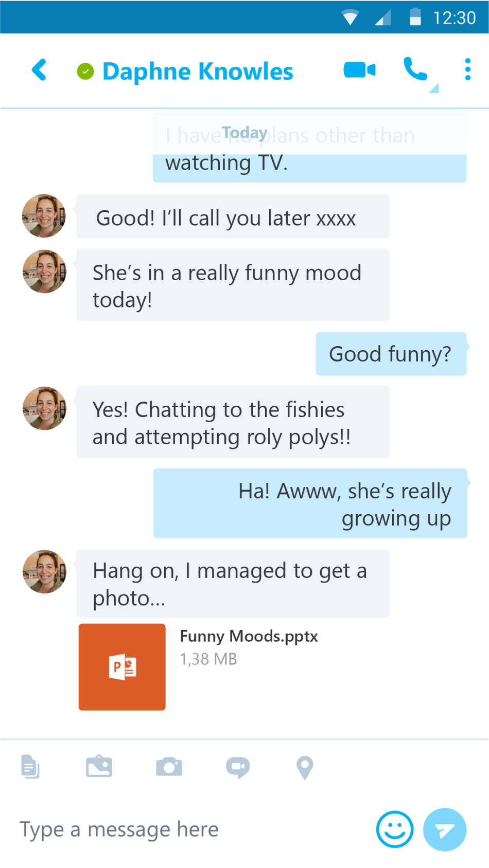Tap the battery indicator in status bar

(415, 17)
